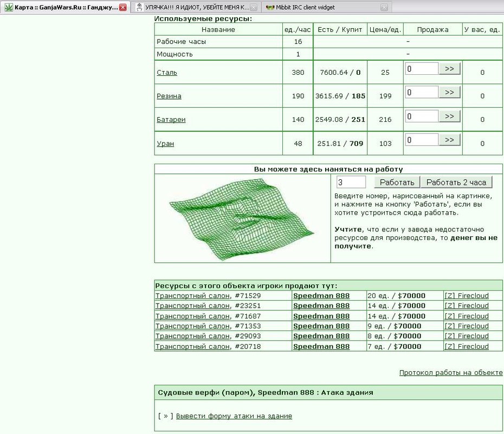Screen dimensions: 504x434
Task: Close the Mibbit IRC client widget tab
Action: click(x=384, y=7)
